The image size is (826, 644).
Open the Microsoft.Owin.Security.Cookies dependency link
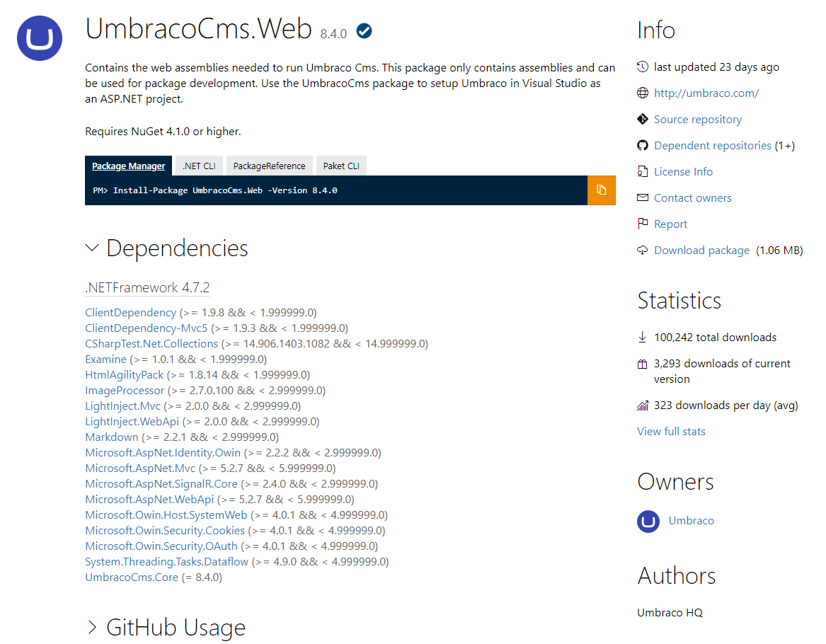point(165,531)
